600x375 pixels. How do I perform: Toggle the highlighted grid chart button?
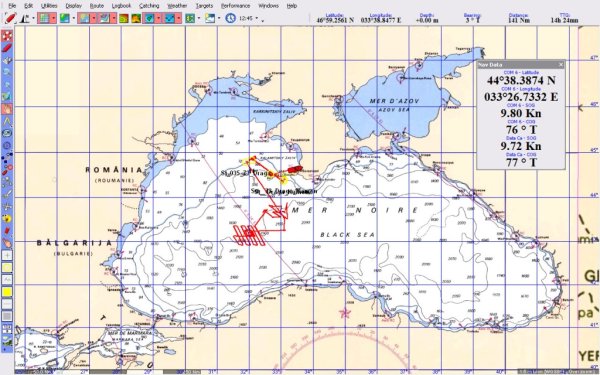click(44, 18)
